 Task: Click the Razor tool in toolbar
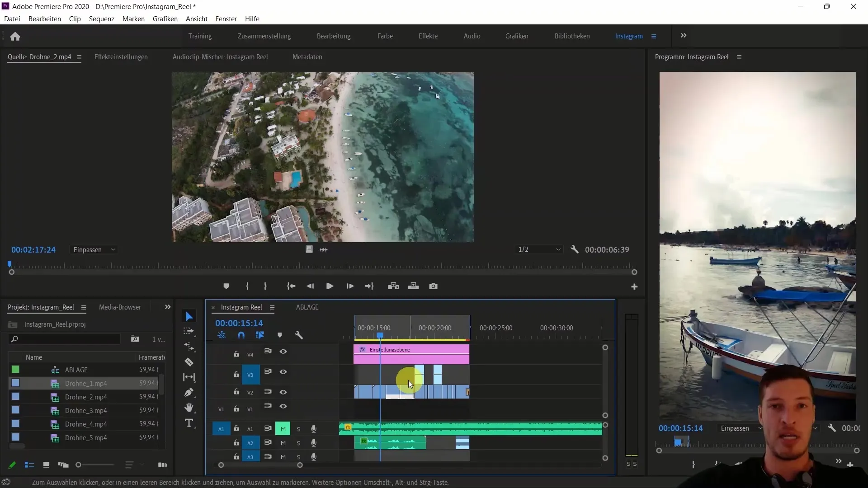pyautogui.click(x=190, y=363)
